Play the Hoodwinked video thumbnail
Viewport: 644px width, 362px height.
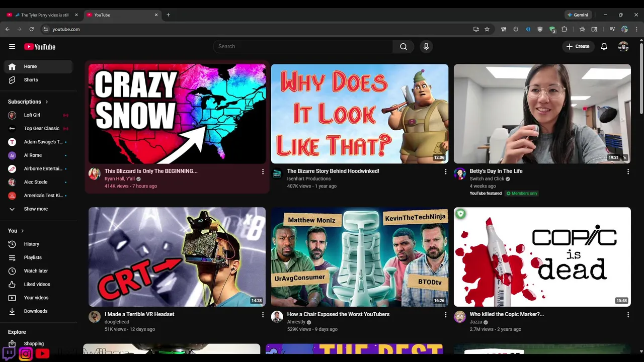(x=360, y=114)
